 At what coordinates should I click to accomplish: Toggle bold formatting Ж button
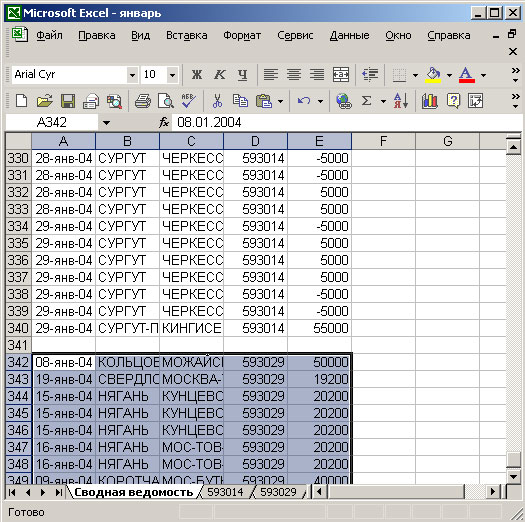coord(197,74)
